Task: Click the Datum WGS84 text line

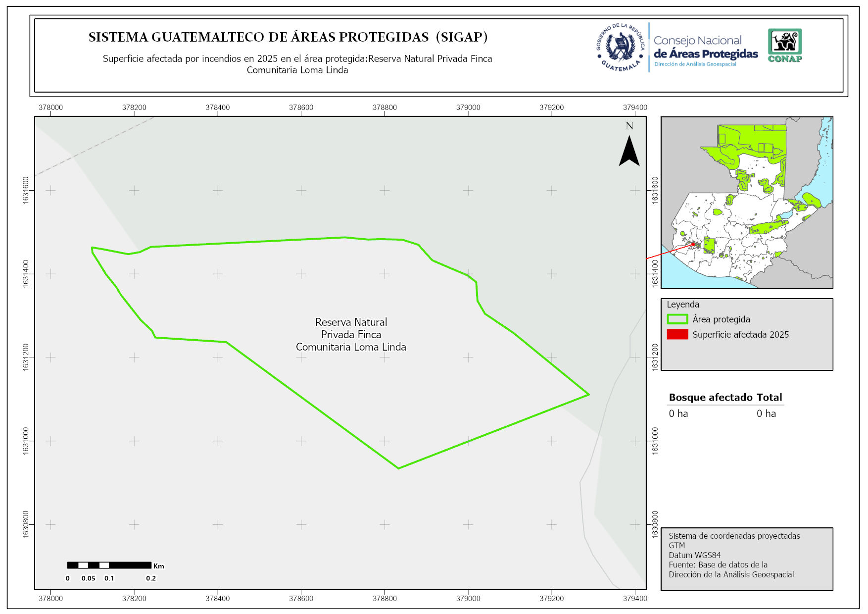Action: click(694, 555)
